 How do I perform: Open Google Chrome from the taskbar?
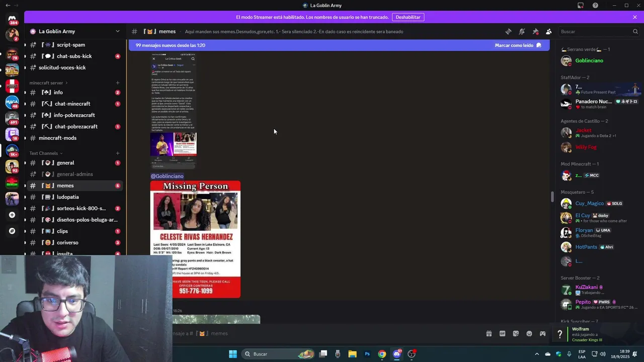coord(382,354)
